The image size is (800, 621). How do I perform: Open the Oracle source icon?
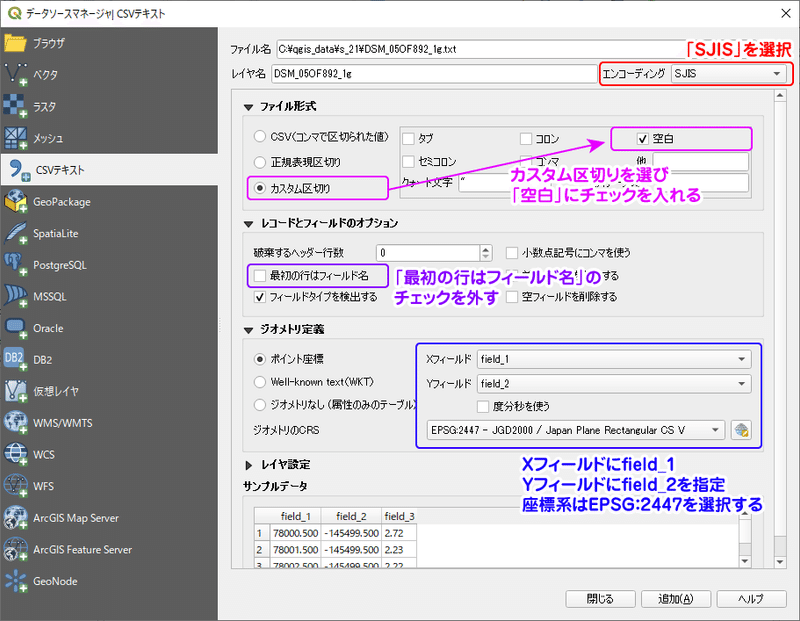15,328
